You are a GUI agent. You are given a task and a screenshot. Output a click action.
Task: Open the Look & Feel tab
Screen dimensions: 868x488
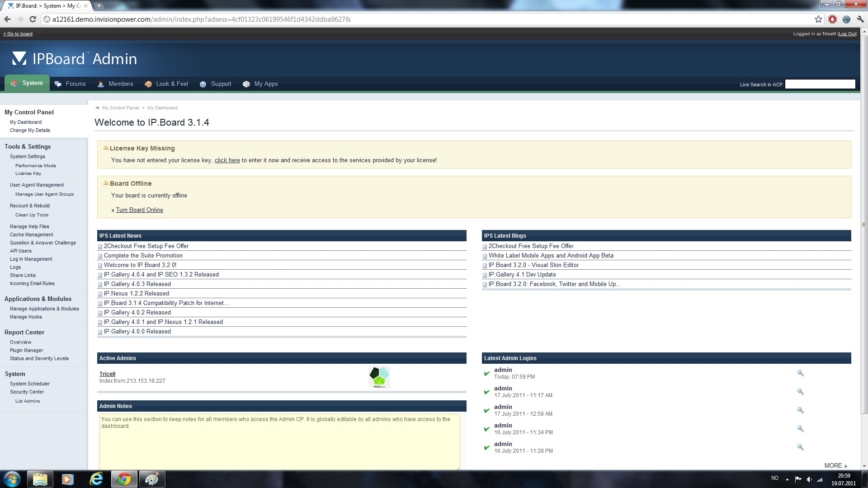(166, 84)
